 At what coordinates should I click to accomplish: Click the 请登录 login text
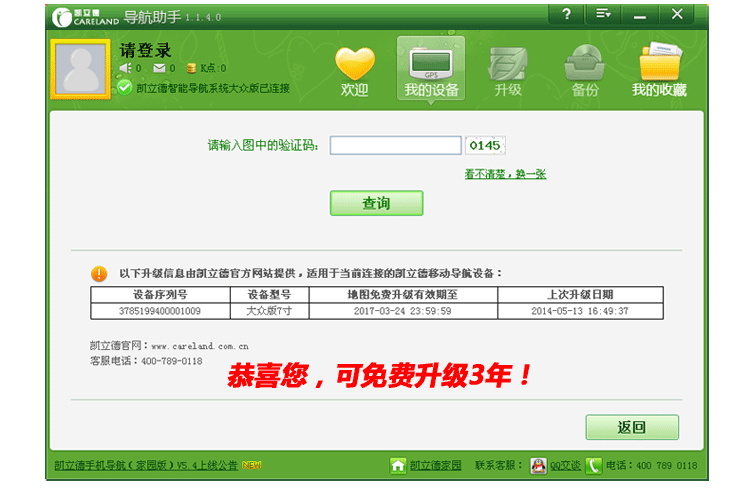(x=145, y=50)
